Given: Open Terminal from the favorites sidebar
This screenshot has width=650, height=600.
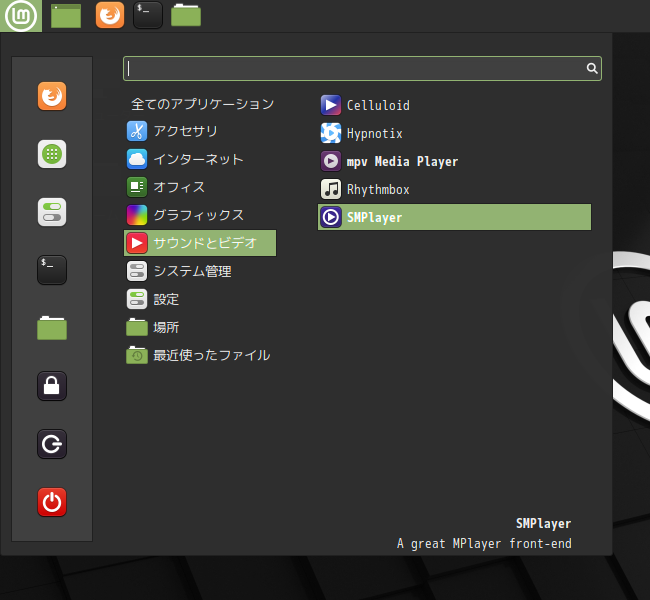Looking at the screenshot, I should click(52, 270).
